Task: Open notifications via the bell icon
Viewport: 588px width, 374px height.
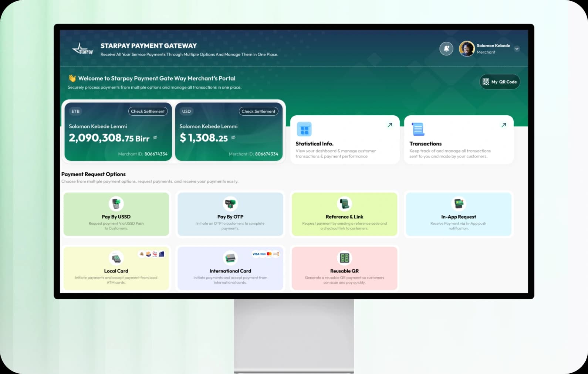Action: (x=446, y=48)
